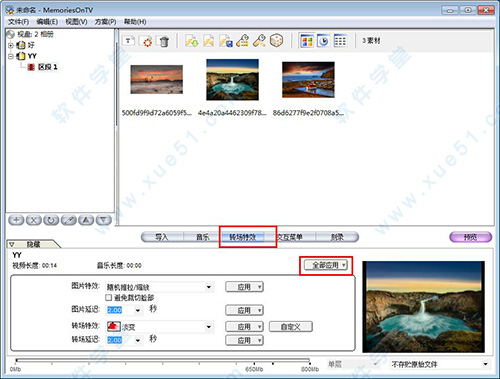Select the waterfall photo thumbnail
Viewport: 500px width, 379px height.
(232, 80)
